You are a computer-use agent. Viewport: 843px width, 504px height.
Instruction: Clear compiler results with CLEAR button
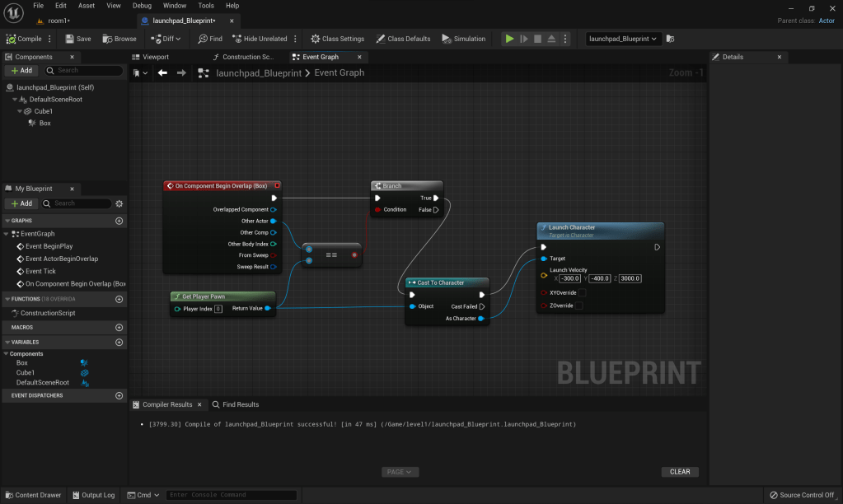pyautogui.click(x=680, y=472)
